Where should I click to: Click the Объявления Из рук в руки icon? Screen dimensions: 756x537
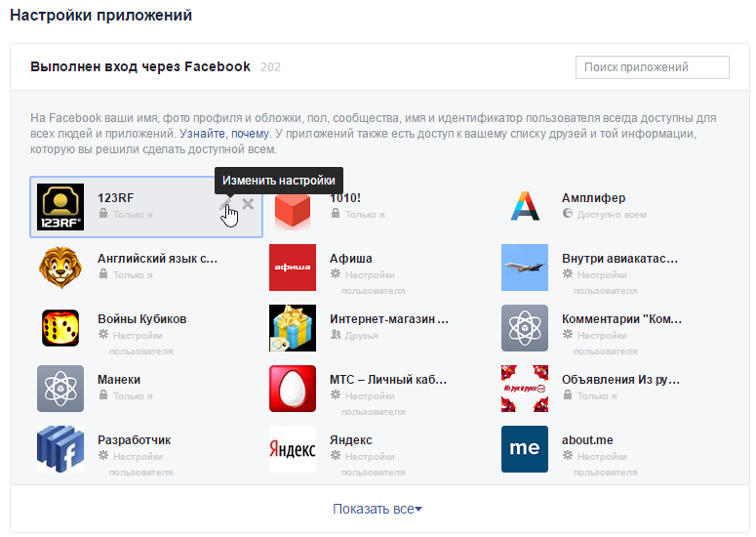click(x=525, y=389)
